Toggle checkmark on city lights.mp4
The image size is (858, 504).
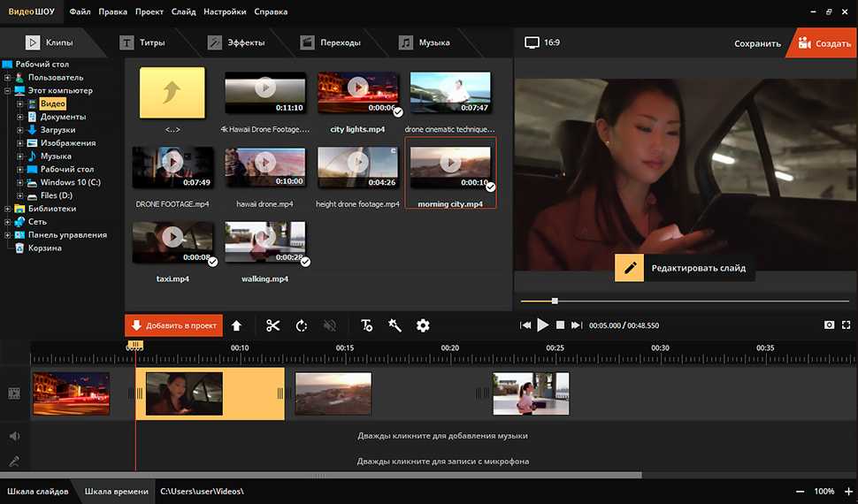pyautogui.click(x=398, y=112)
